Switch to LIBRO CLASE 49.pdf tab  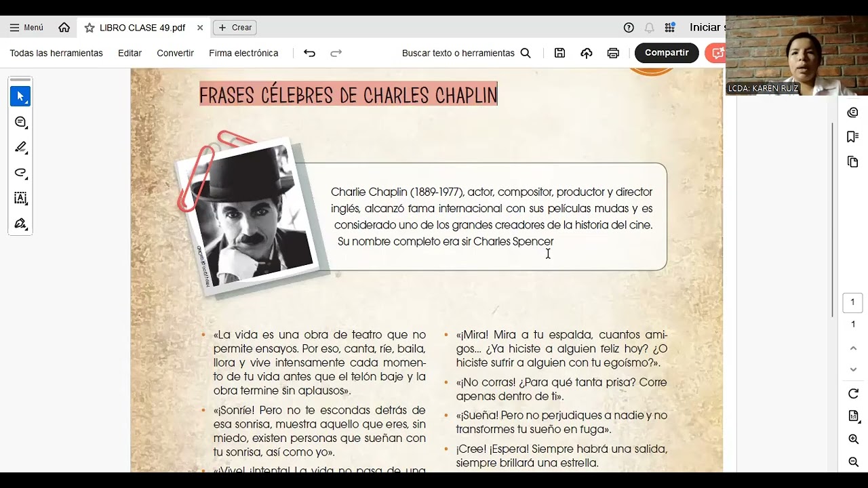pos(142,28)
